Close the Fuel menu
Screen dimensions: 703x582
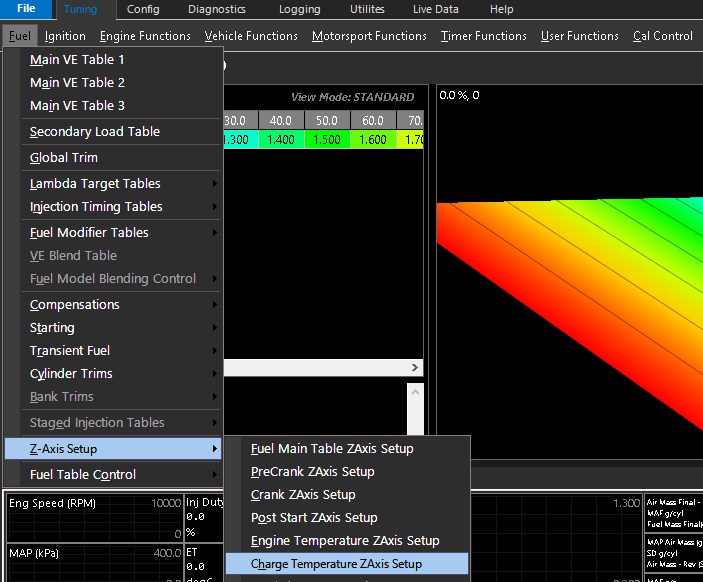[x=20, y=36]
